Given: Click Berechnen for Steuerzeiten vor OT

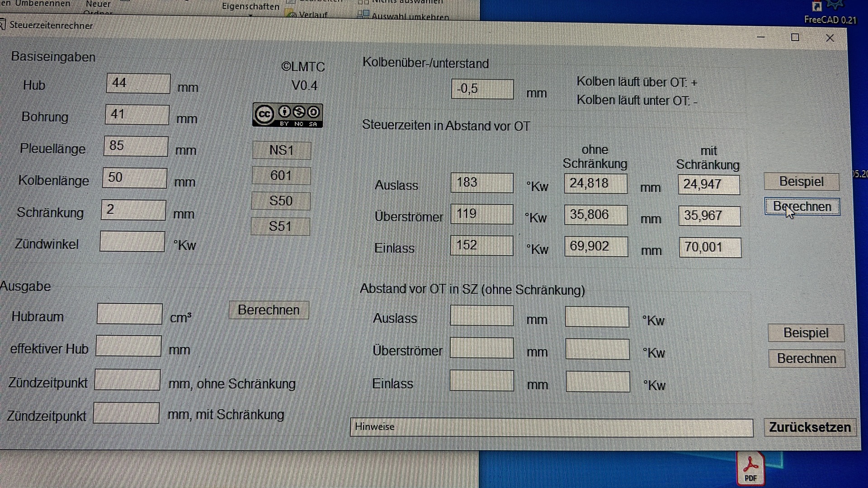Looking at the screenshot, I should (802, 207).
